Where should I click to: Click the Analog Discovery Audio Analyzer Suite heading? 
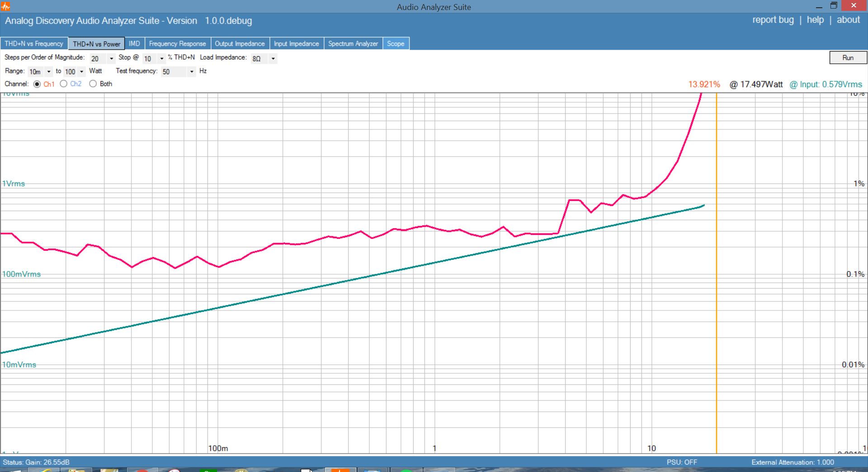128,21
